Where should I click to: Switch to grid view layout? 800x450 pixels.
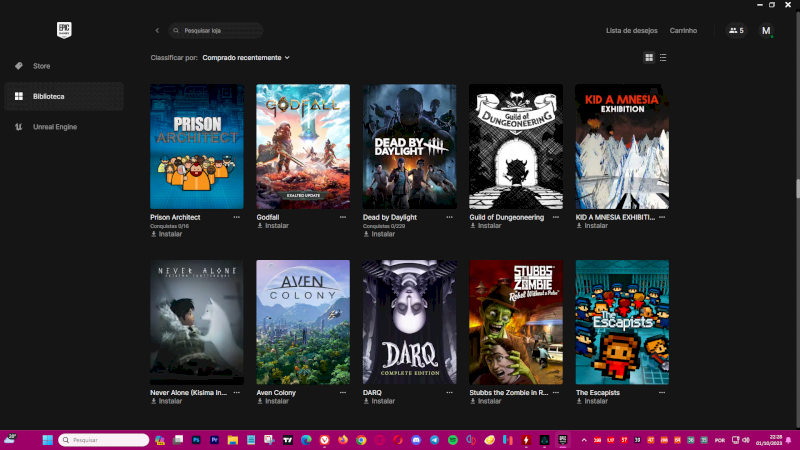pos(649,58)
